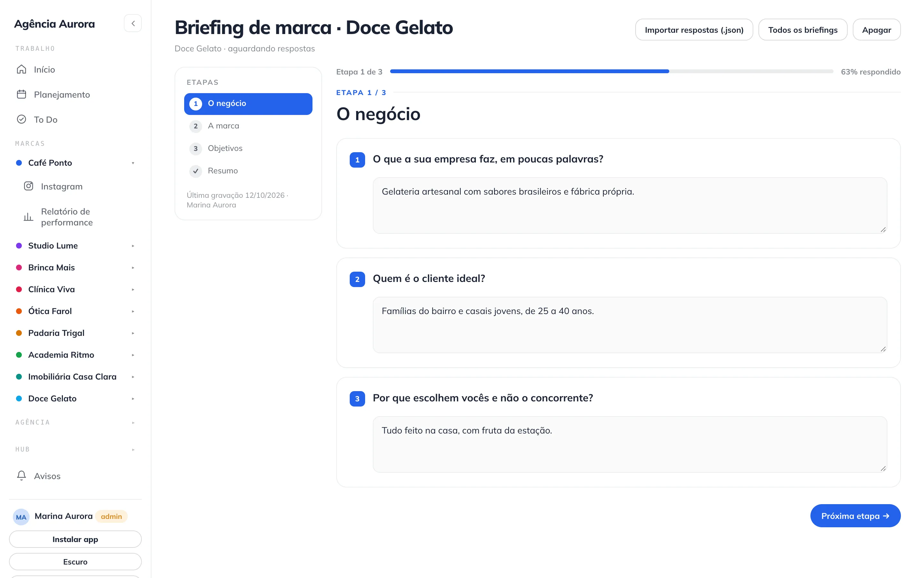The image size is (924, 578).
Task: Click the step 3 number badge in Etapas
Action: click(196, 148)
